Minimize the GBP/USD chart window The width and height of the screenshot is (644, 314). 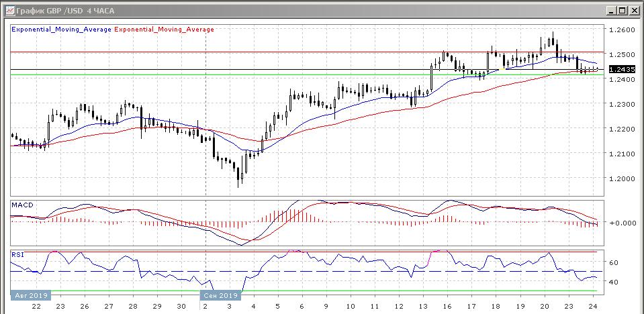611,11
